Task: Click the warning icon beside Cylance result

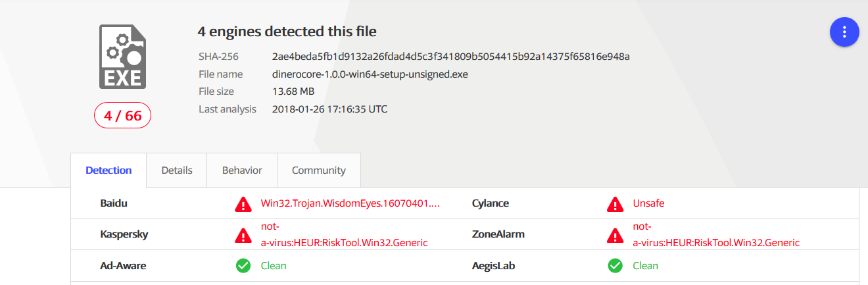Action: click(x=615, y=204)
